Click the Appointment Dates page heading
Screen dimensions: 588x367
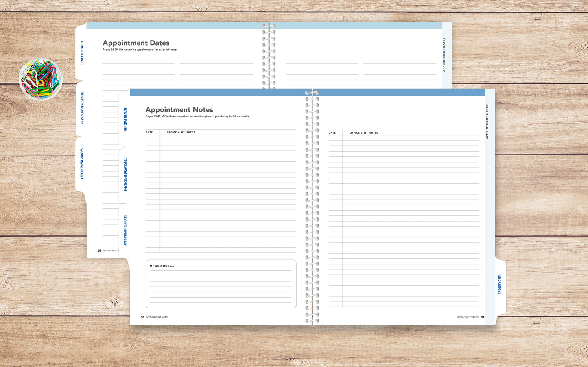(x=136, y=43)
